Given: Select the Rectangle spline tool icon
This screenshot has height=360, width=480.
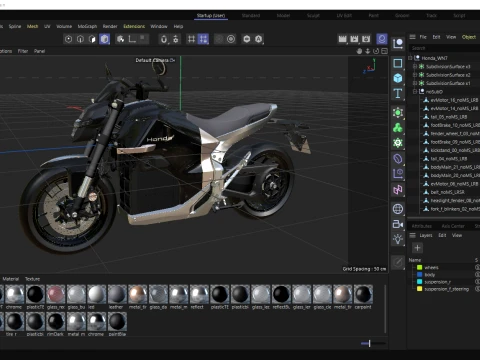Looking at the screenshot, I should click(x=398, y=63).
